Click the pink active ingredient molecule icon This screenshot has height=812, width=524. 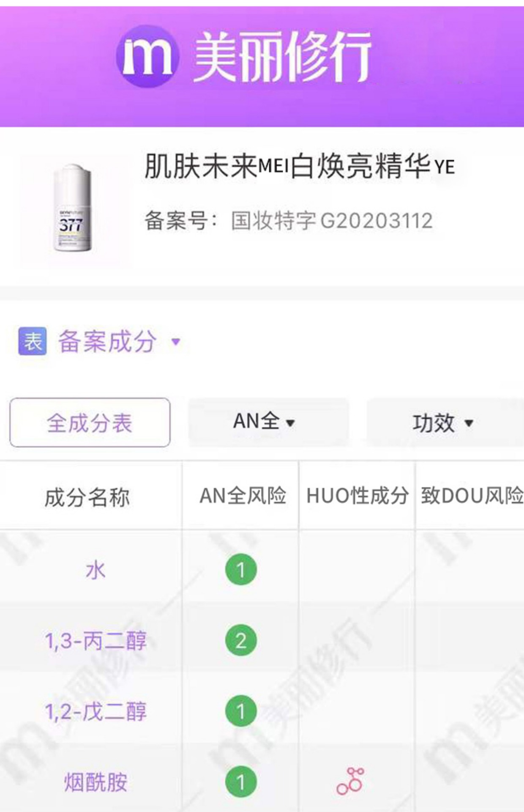[350, 781]
